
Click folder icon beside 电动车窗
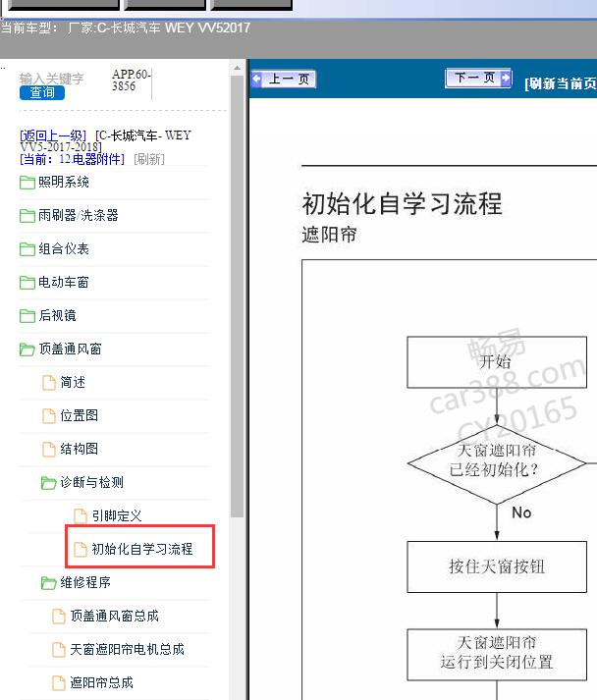pos(27,283)
